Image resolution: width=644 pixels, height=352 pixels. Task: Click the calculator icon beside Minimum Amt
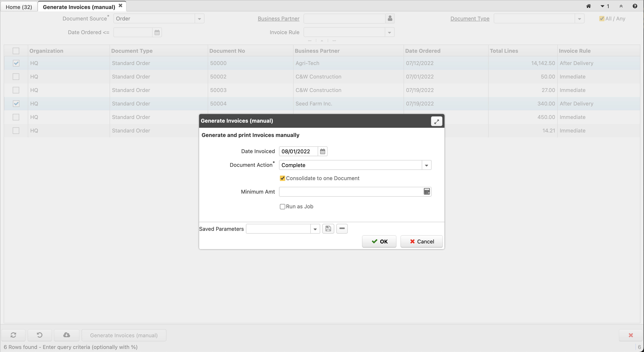pos(426,192)
